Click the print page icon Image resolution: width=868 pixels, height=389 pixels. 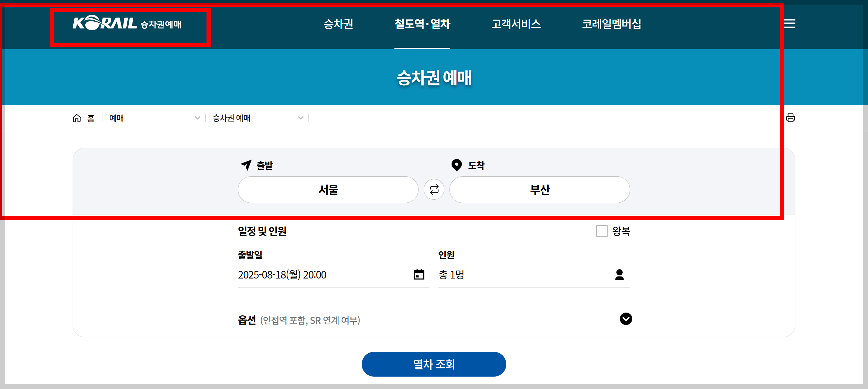point(790,118)
